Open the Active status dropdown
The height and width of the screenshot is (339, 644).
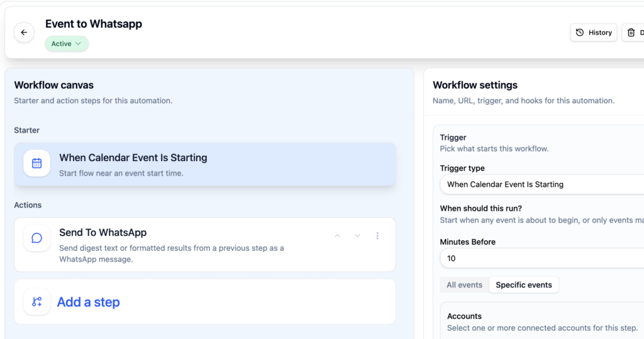(x=67, y=44)
